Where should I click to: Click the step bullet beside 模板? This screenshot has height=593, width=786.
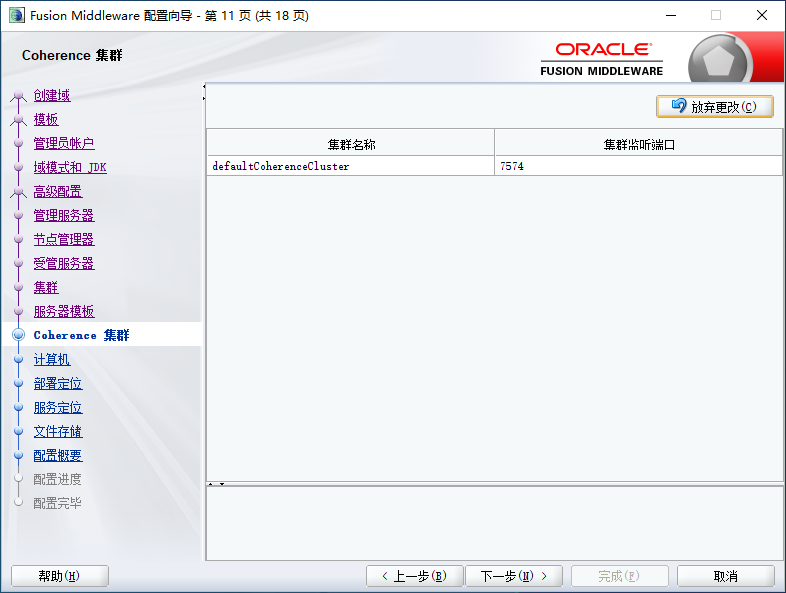pos(19,119)
